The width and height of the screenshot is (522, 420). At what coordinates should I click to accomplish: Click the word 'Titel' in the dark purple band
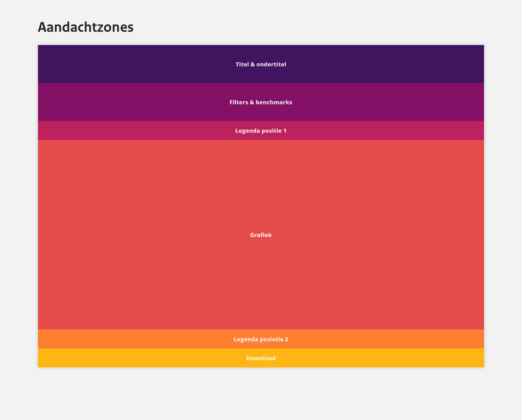242,64
